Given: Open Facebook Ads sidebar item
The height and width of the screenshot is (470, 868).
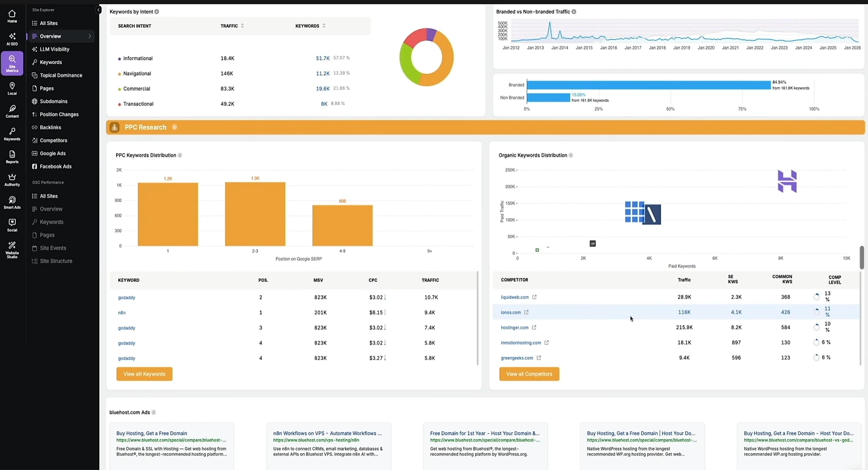Looking at the screenshot, I should pyautogui.click(x=55, y=167).
